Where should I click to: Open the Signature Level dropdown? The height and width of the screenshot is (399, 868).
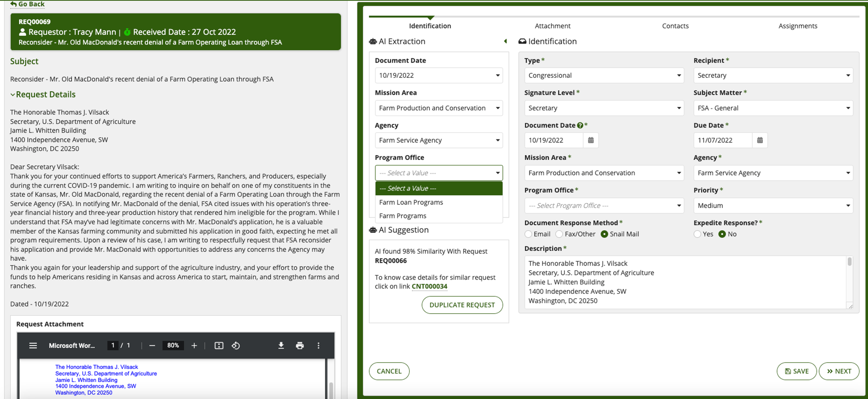click(604, 108)
